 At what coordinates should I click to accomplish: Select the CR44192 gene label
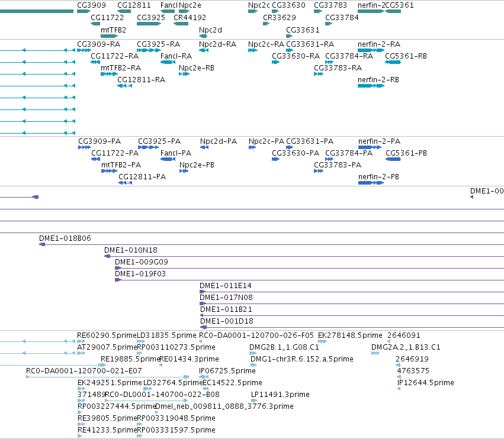point(190,17)
